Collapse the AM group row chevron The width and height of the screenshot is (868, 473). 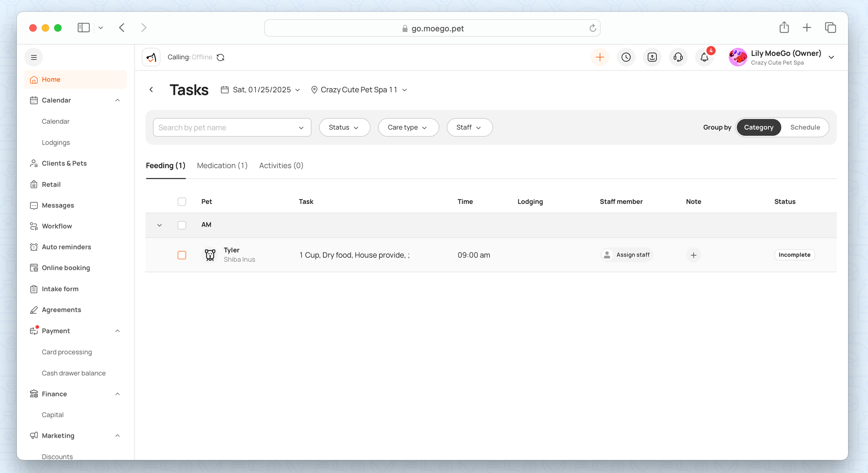point(159,225)
